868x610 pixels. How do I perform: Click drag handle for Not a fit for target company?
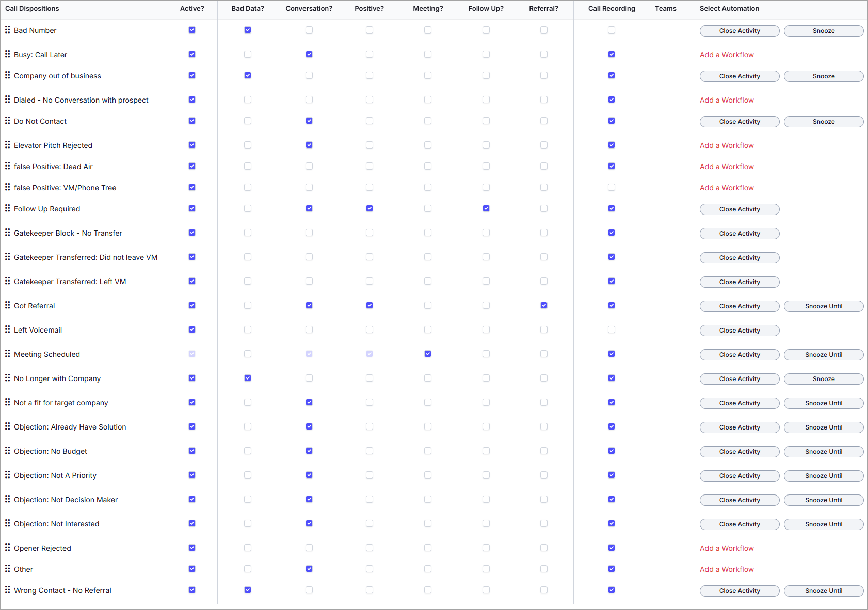pyautogui.click(x=7, y=402)
